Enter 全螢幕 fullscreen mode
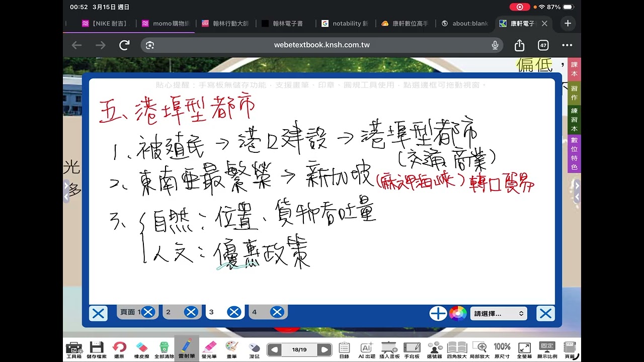 (524, 349)
